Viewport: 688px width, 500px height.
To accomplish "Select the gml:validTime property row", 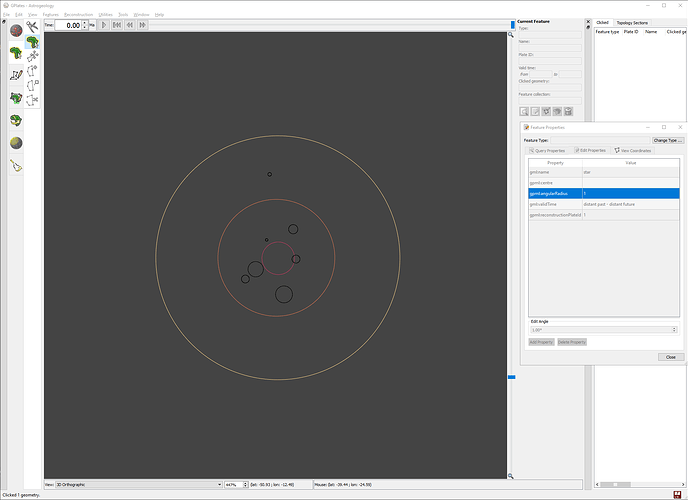I will point(604,204).
